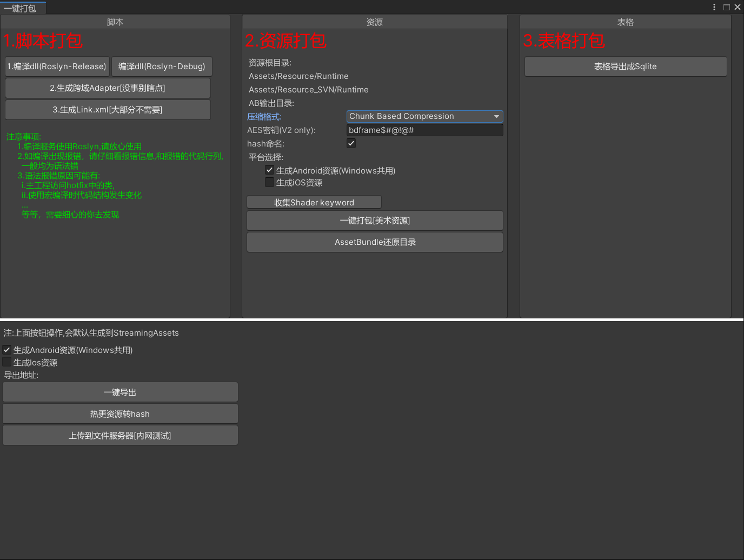This screenshot has width=744, height=560.
Task: Click the StreamingAssets note text
Action: (x=91, y=333)
